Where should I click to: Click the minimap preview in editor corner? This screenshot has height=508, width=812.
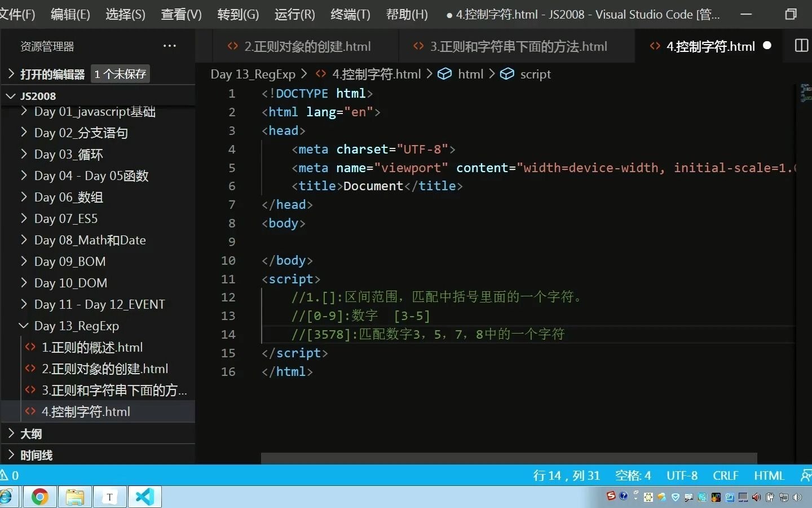click(806, 94)
